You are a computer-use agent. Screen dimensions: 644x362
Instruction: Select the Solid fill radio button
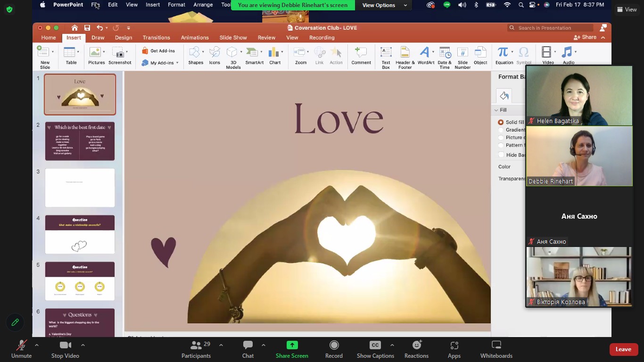coord(501,122)
